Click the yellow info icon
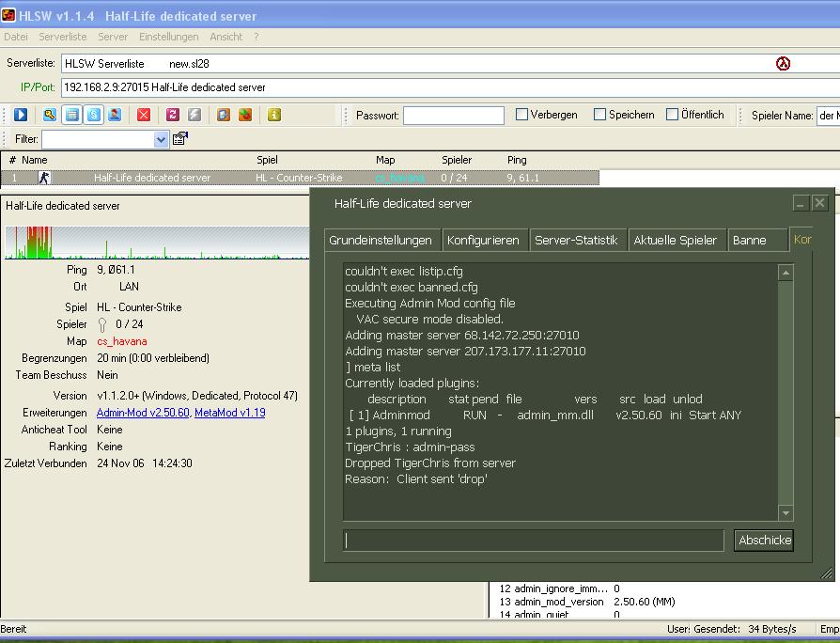840x643 pixels. coord(274,115)
